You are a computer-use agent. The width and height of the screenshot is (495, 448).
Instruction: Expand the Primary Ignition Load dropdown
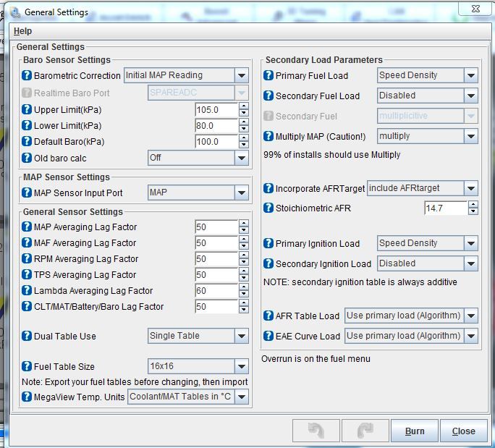pyautogui.click(x=471, y=244)
